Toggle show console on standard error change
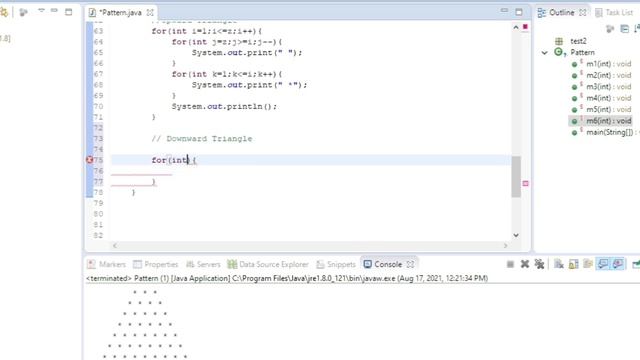Image resolution: width=640 pixels, height=360 pixels. pos(618,264)
